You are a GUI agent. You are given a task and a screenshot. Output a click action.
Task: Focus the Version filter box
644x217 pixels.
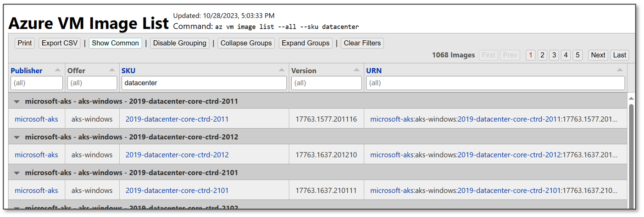[327, 83]
